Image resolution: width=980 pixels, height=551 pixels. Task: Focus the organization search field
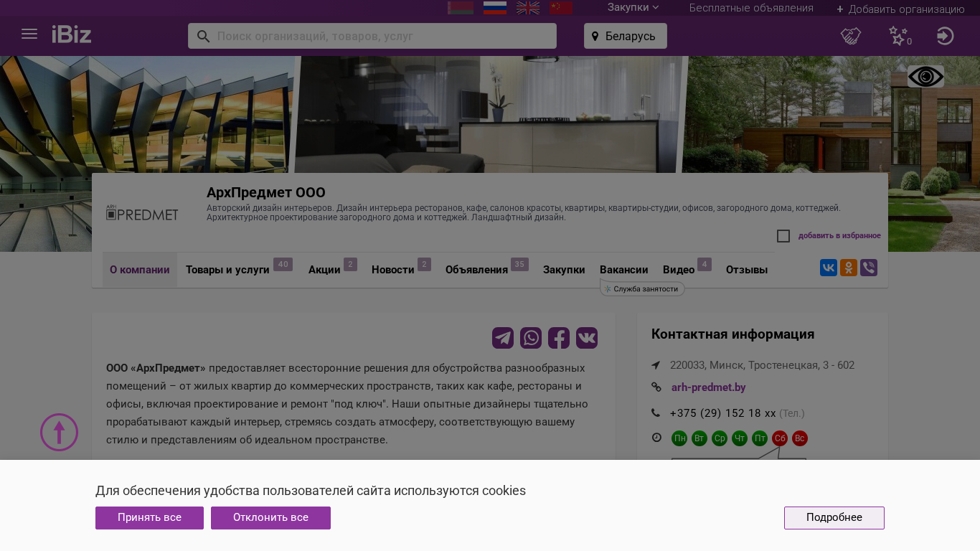pyautogui.click(x=372, y=36)
